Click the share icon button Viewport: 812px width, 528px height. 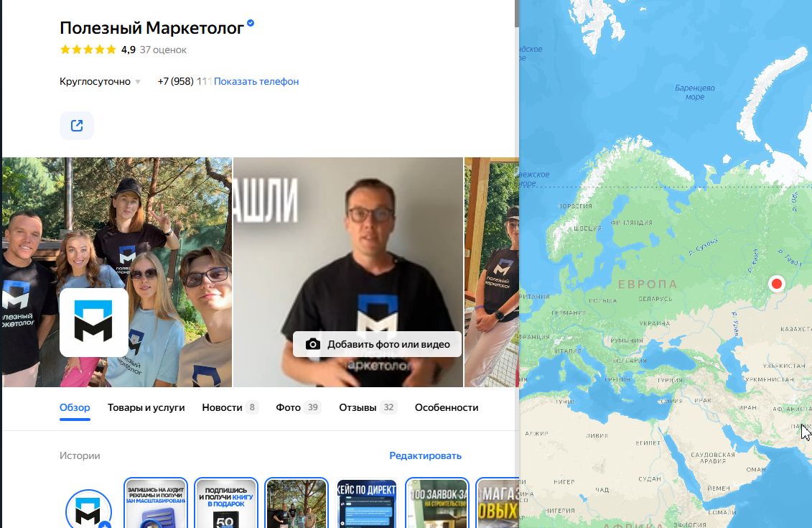77,126
